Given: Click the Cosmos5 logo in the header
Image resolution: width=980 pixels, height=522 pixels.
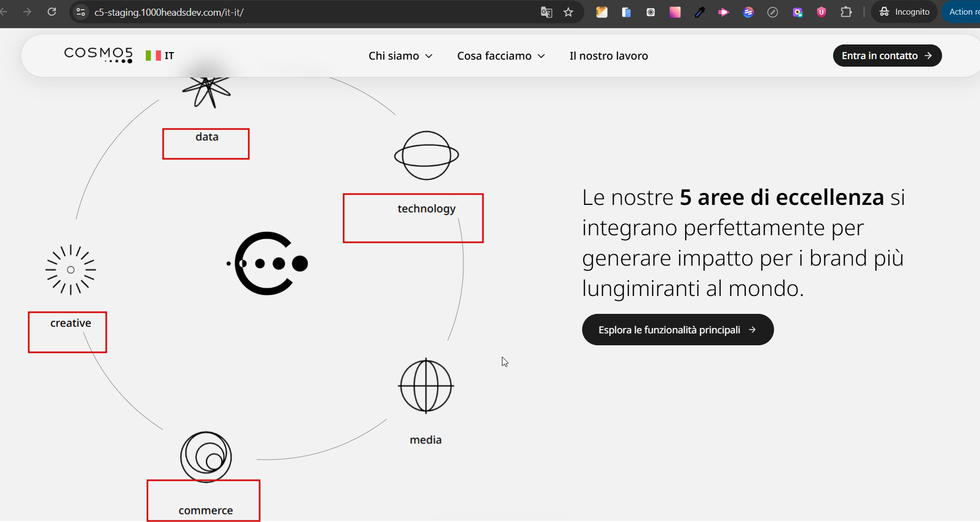Looking at the screenshot, I should pyautogui.click(x=98, y=55).
